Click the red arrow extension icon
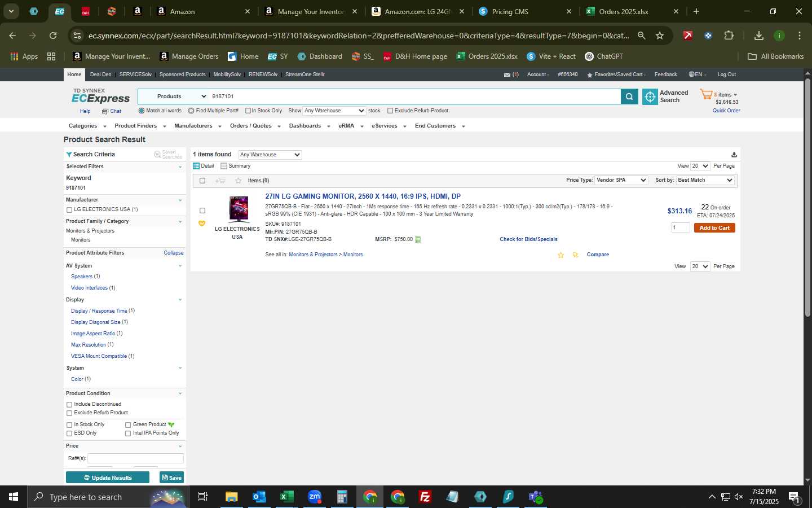This screenshot has width=812, height=508. (688, 36)
